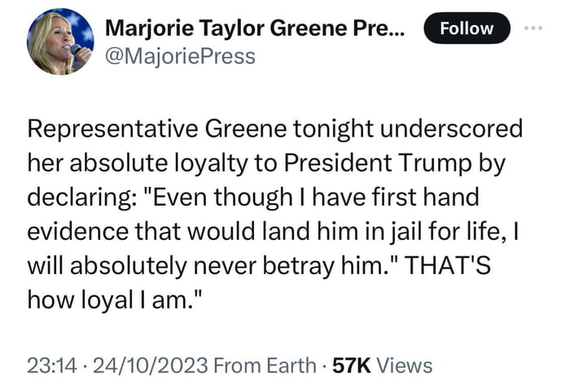Screen dimensions: 570x392
Task: Click the 23:14 timestamp
Action: 50,365
